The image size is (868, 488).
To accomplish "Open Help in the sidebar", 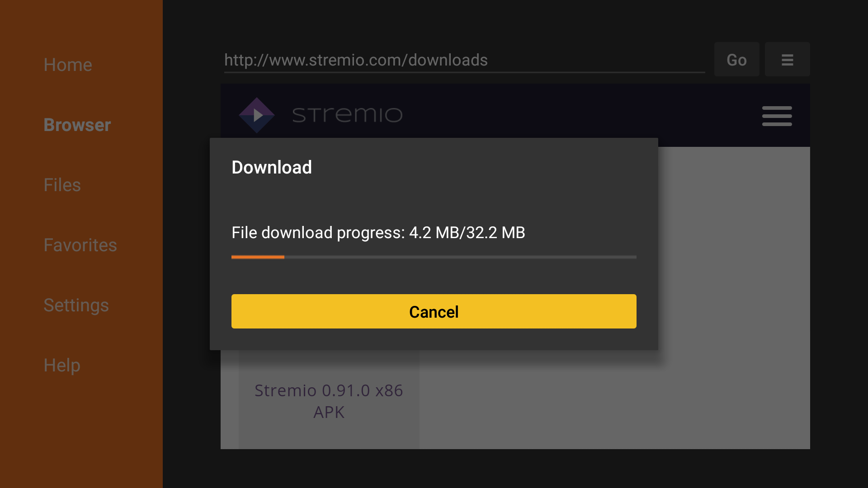I will pos(62,366).
